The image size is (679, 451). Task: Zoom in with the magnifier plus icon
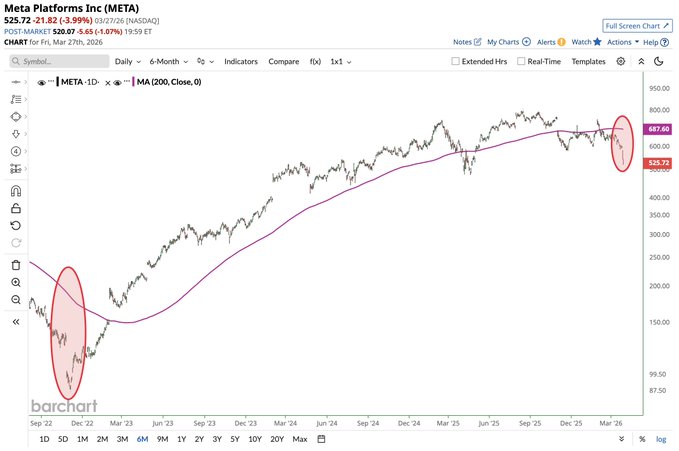coord(16,282)
